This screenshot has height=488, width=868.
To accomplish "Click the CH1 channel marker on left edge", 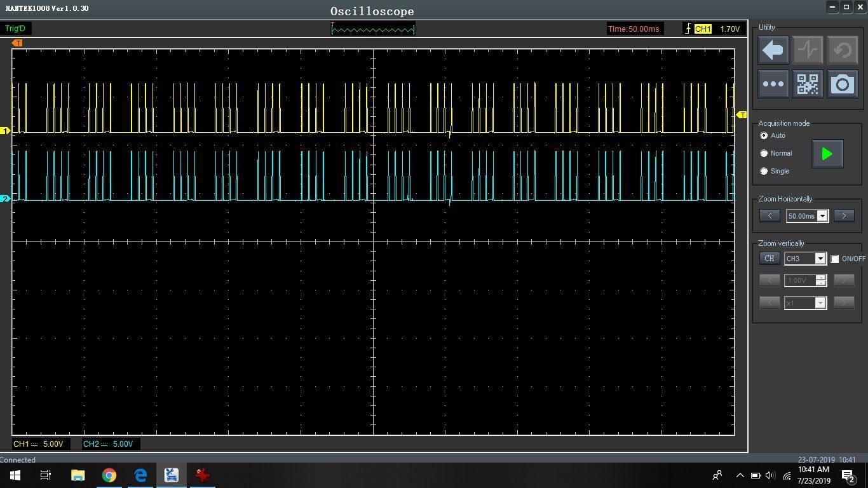I will click(6, 131).
